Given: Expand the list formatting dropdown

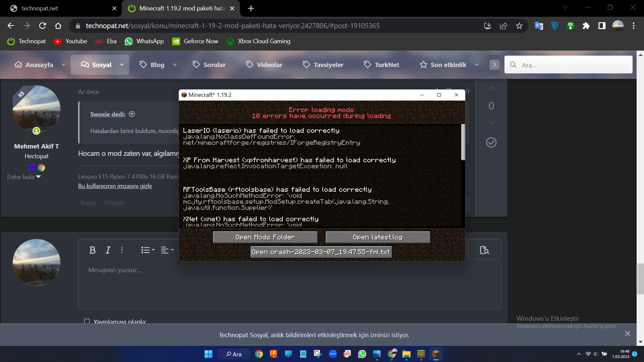Looking at the screenshot, I should 148,250.
